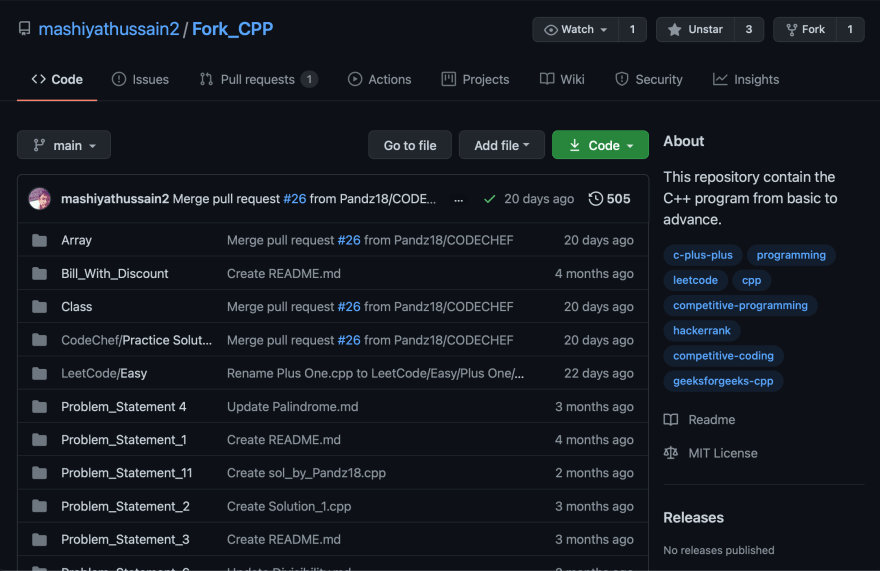Viewport: 880px width, 571px height.
Task: Select the programming topic tag
Action: (791, 255)
